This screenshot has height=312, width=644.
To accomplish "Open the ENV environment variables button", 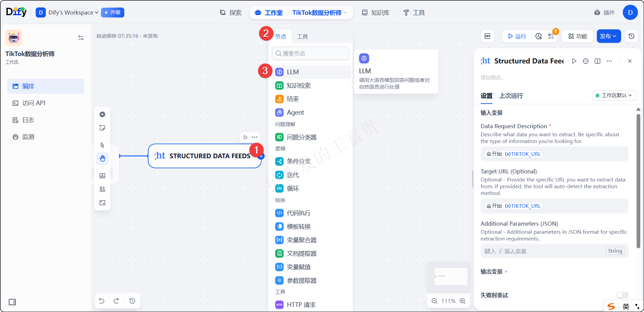I will [487, 36].
